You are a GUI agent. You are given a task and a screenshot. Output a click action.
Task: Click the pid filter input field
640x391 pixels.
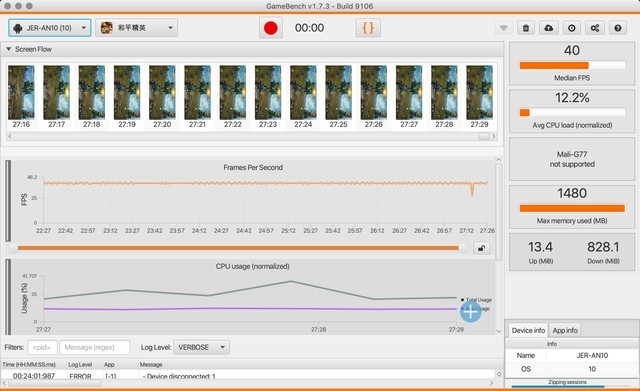(x=42, y=347)
